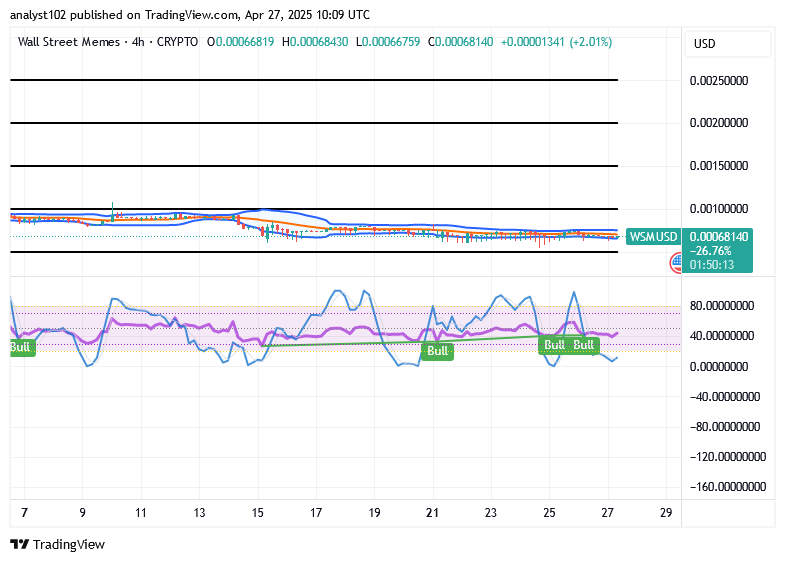
Task: Click date 29 on the time axis
Action: tap(666, 513)
